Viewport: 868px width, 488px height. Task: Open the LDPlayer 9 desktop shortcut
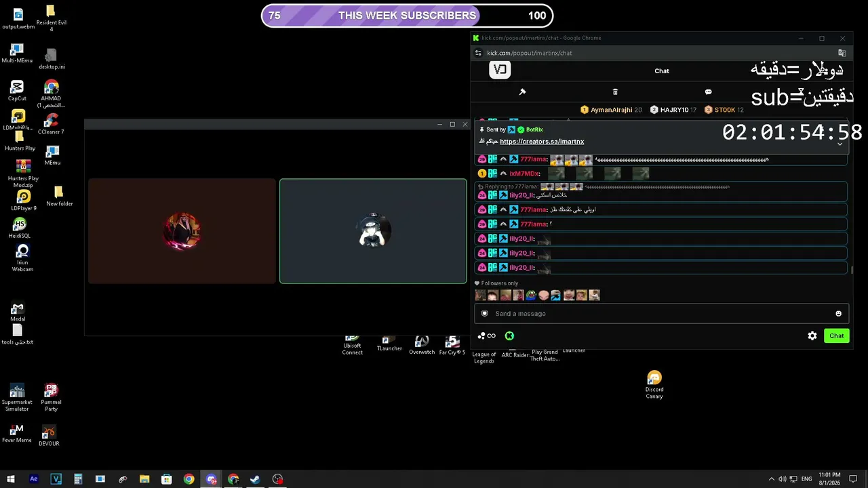point(23,200)
